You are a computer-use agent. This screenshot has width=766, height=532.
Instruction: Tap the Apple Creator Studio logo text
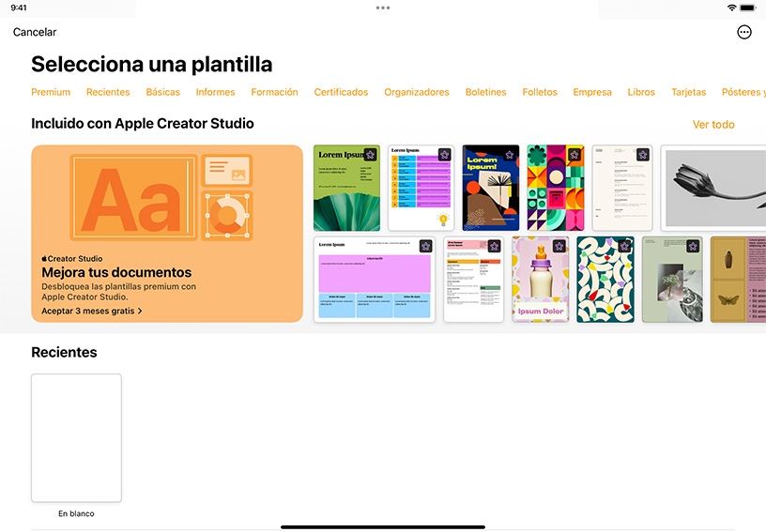click(72, 259)
